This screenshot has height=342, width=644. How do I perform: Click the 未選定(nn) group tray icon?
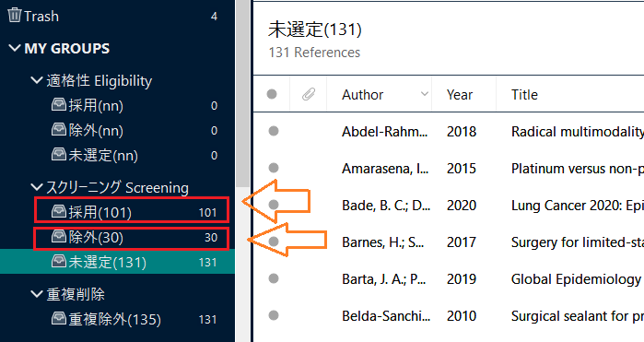[x=59, y=155]
